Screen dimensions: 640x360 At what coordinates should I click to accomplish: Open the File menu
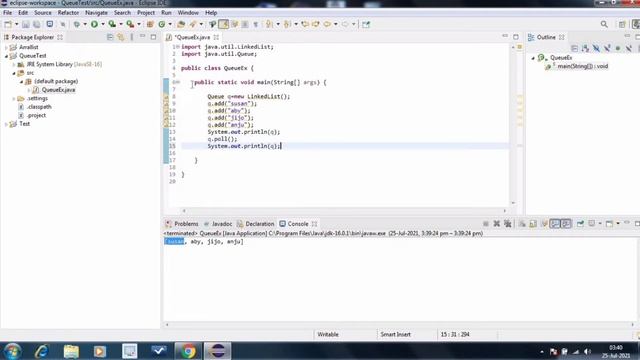pos(8,13)
